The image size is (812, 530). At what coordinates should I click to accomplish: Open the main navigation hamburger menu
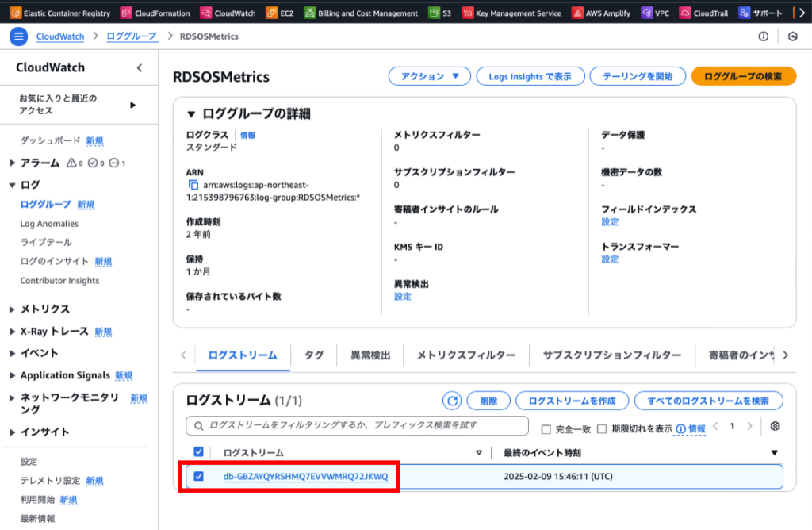coord(19,36)
